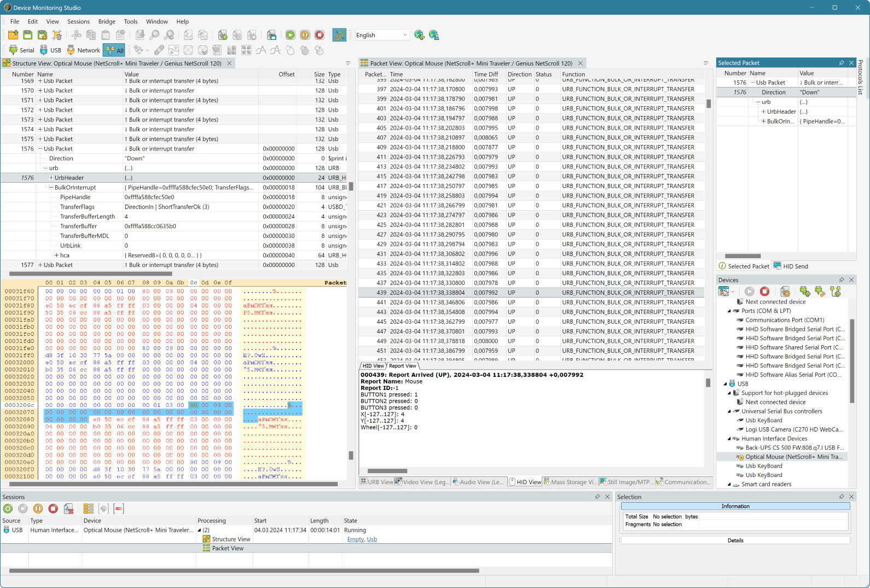Image resolution: width=870 pixels, height=588 pixels.
Task: Pin the Selected Packet panel
Action: (x=841, y=63)
